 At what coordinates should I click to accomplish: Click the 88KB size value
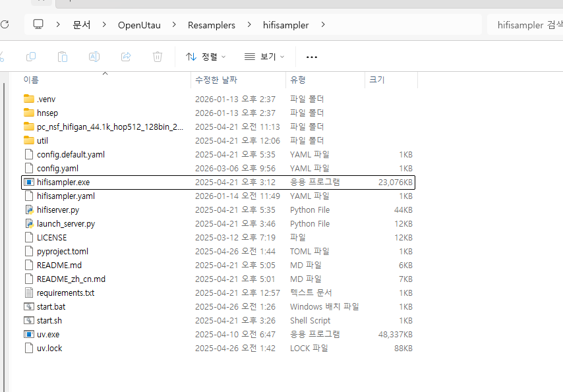tap(403, 349)
